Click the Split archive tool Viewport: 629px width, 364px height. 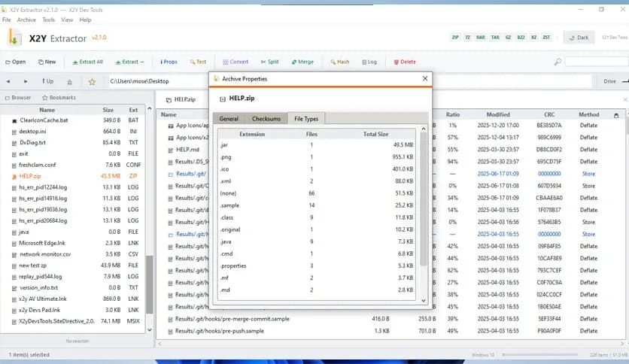click(269, 62)
